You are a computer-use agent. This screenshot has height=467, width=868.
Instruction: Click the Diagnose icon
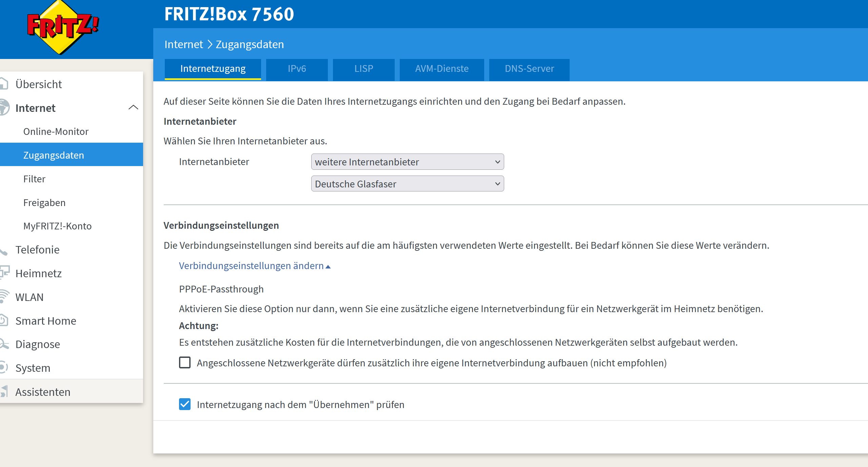click(4, 344)
